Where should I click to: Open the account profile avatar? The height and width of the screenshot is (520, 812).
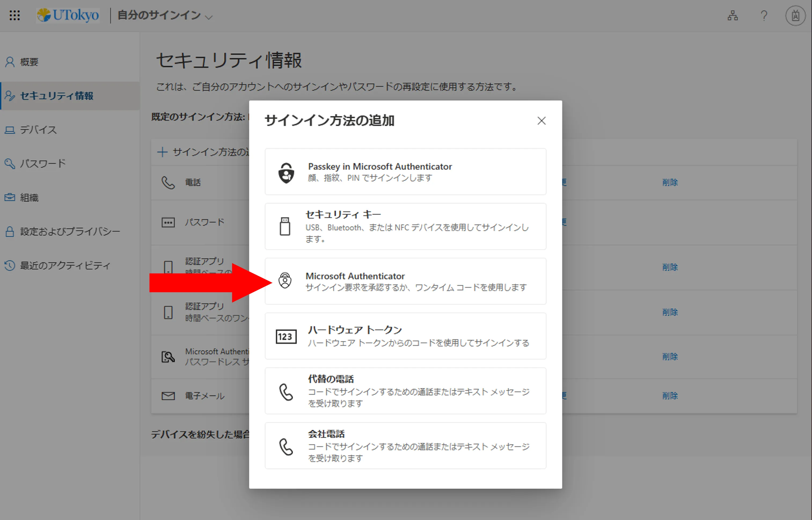(795, 16)
